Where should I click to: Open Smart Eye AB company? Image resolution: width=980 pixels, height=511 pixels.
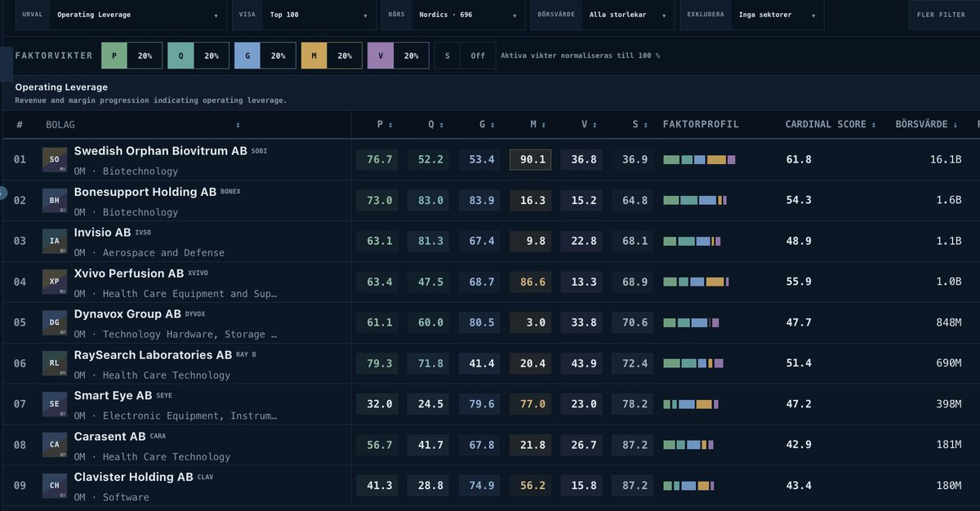(113, 396)
